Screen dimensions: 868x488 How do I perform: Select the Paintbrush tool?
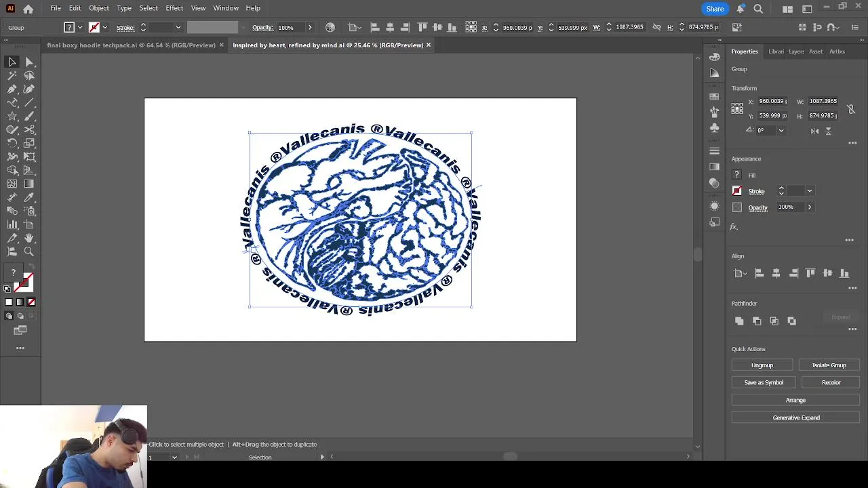(x=29, y=116)
